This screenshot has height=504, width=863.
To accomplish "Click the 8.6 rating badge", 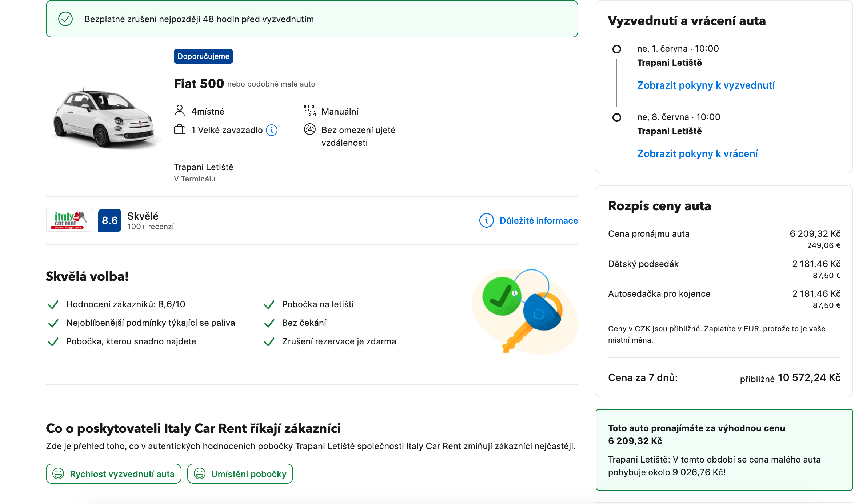I will pos(109,220).
